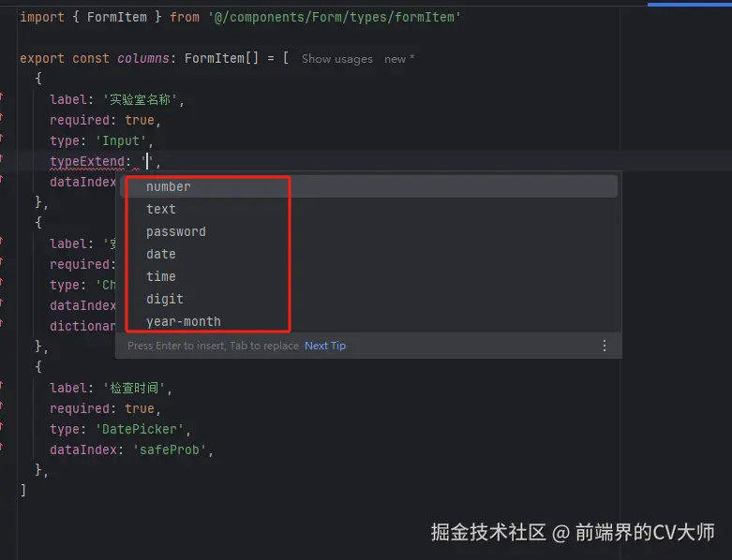Image resolution: width=732 pixels, height=560 pixels.
Task: Click the import path '@/components/Form/types/formItem'
Action: pyautogui.click(x=334, y=17)
